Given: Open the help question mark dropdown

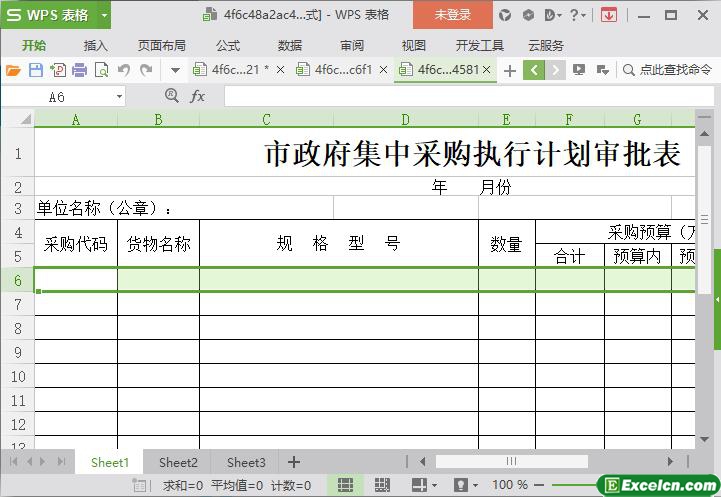Looking at the screenshot, I should (578, 15).
